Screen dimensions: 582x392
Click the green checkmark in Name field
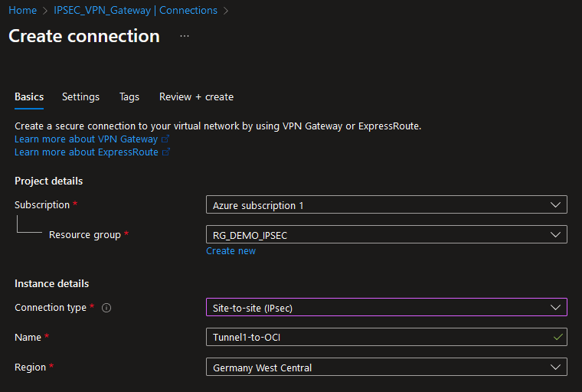(x=557, y=337)
